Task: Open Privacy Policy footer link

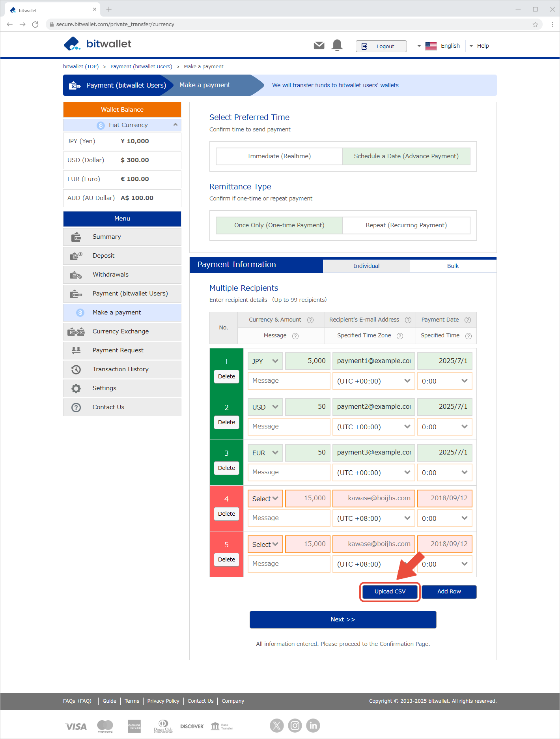Action: coord(163,701)
